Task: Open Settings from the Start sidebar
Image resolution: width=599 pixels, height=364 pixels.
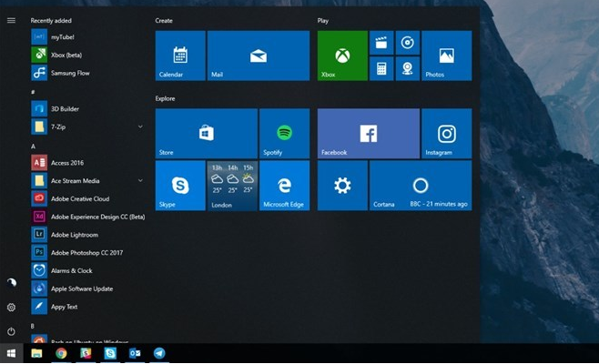Action: 12,307
